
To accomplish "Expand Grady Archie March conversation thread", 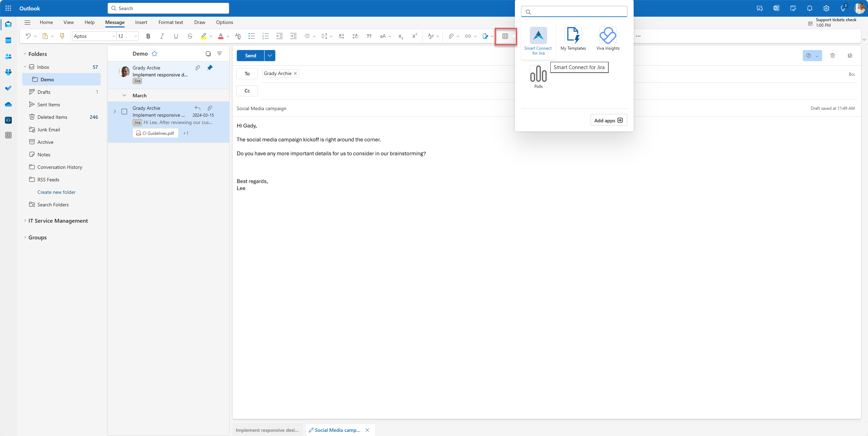I will (x=115, y=112).
